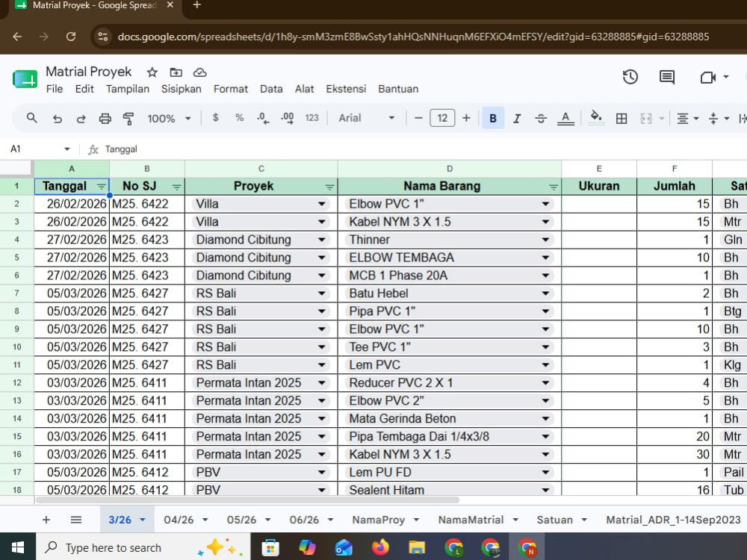The width and height of the screenshot is (747, 560).
Task: Expand Proyek dropdown for Thinner row
Action: (321, 240)
